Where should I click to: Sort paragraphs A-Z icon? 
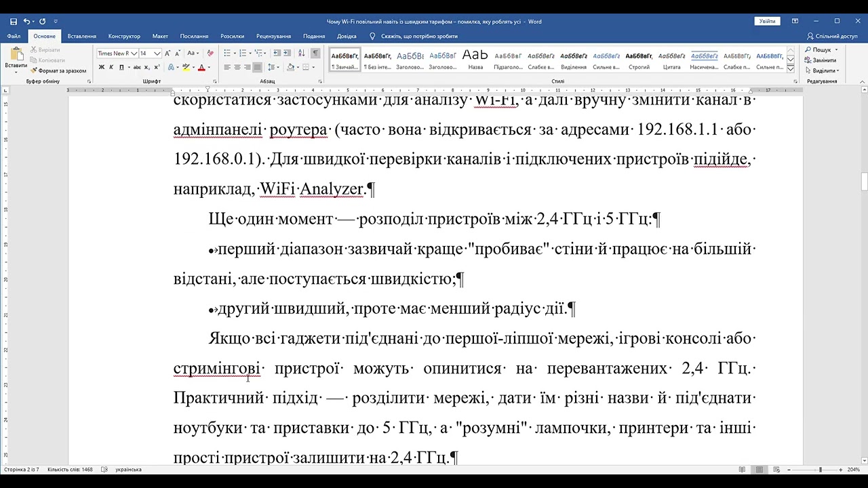tap(301, 53)
